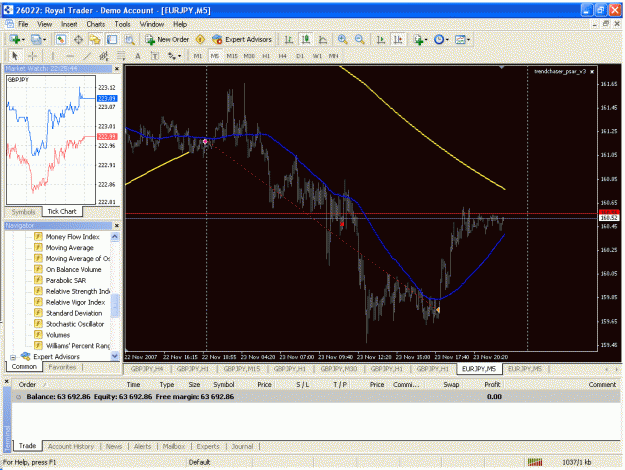Screen dimensions: 625x470
Task: Switch Navigator to Favorites tab
Action: click(62, 367)
